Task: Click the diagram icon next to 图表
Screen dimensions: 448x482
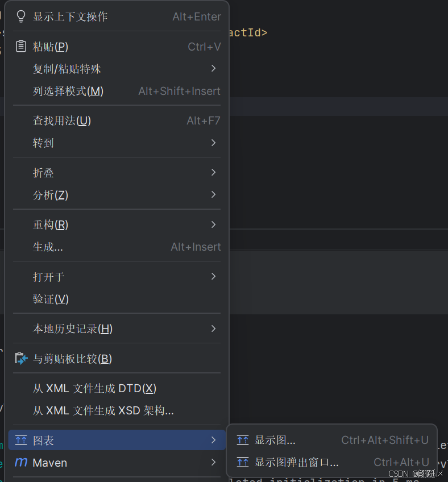Action: [x=21, y=440]
